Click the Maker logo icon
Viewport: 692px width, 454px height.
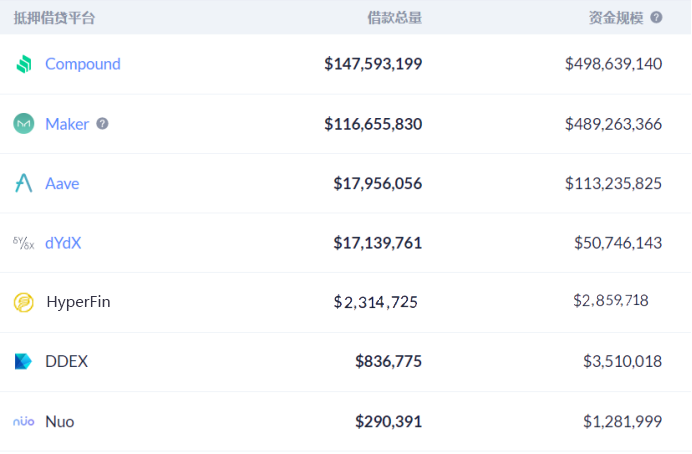(24, 124)
